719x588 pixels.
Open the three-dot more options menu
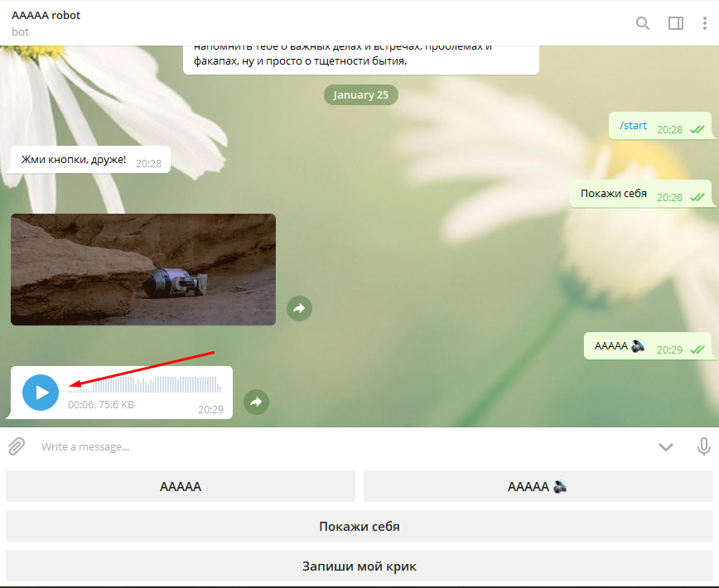point(705,23)
